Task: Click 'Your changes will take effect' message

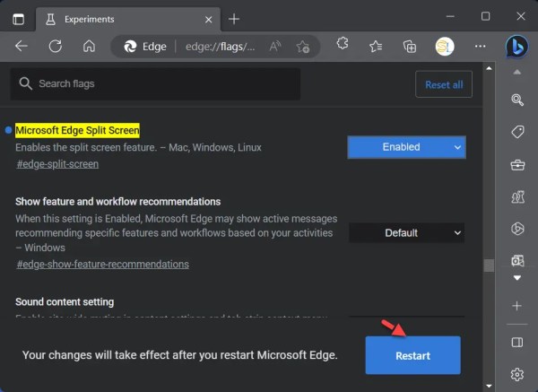Action: pyautogui.click(x=180, y=355)
